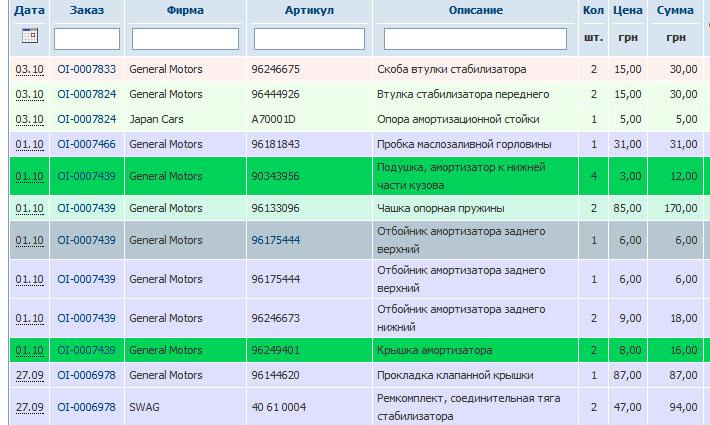
Task: Sort by the Цена column header
Action: click(628, 10)
